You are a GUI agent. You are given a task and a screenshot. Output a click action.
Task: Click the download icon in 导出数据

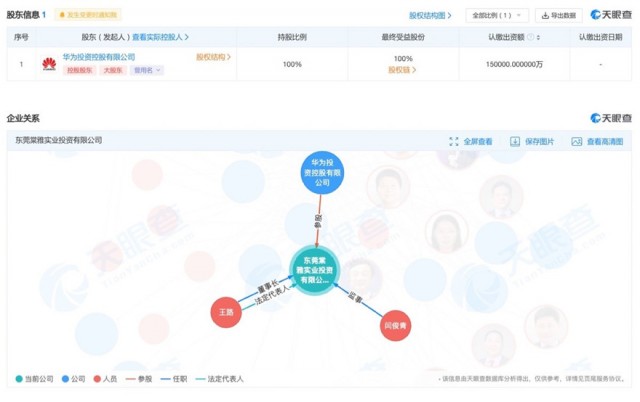click(545, 16)
